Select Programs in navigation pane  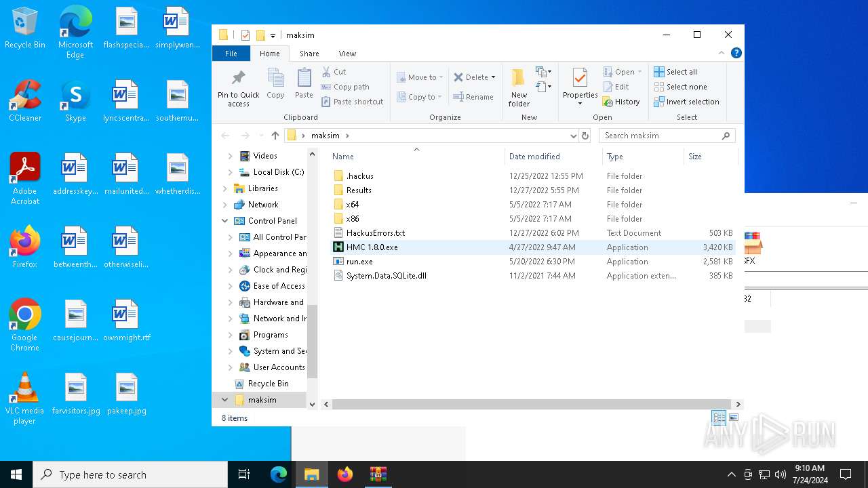tap(271, 335)
